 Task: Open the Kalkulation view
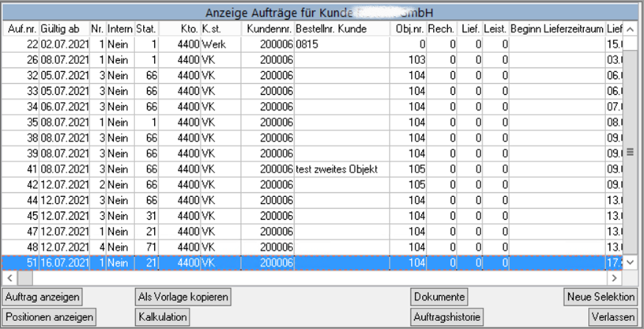tap(162, 316)
